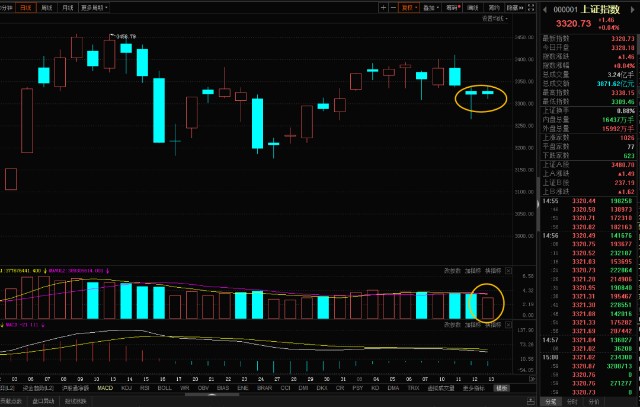This screenshot has height=407, width=640.
Task: Click the 模板 template button
Action: coord(502,388)
